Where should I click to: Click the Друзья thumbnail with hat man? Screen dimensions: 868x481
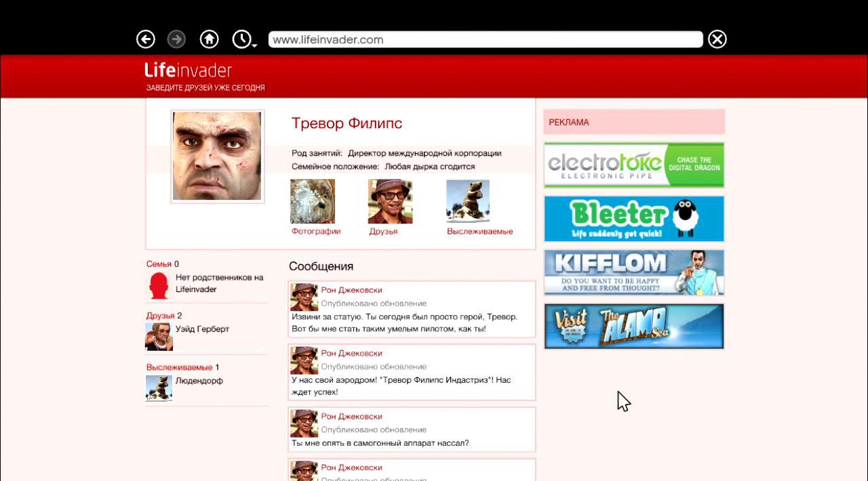click(x=391, y=201)
